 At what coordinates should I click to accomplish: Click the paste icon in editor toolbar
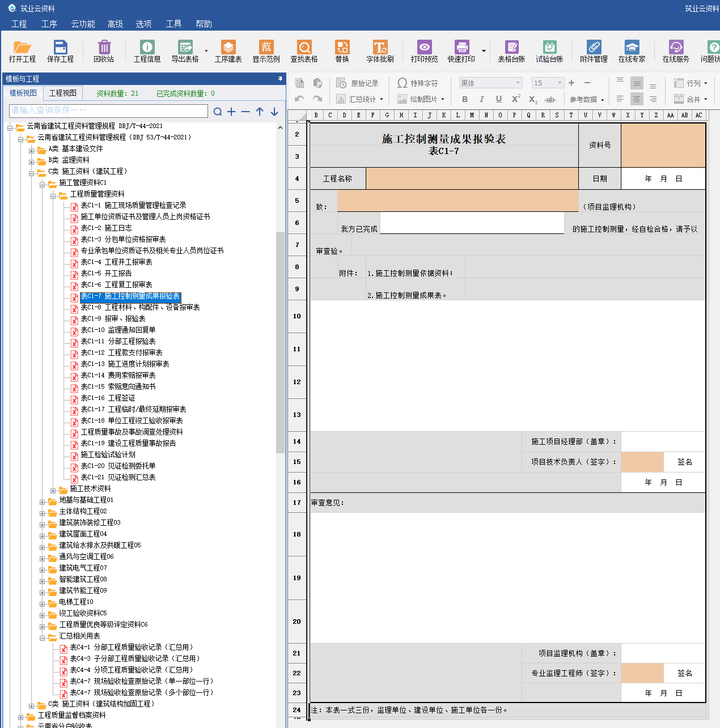(x=317, y=83)
